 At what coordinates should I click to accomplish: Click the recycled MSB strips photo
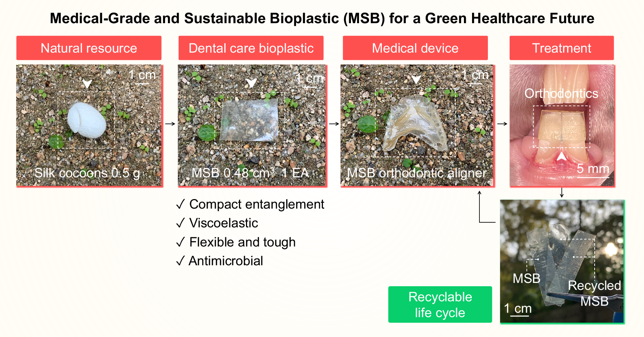click(562, 261)
